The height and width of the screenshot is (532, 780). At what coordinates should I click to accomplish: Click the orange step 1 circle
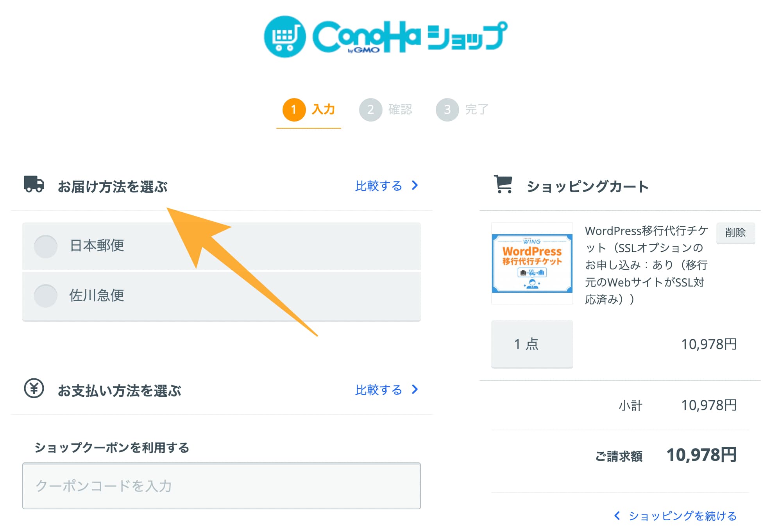[294, 109]
